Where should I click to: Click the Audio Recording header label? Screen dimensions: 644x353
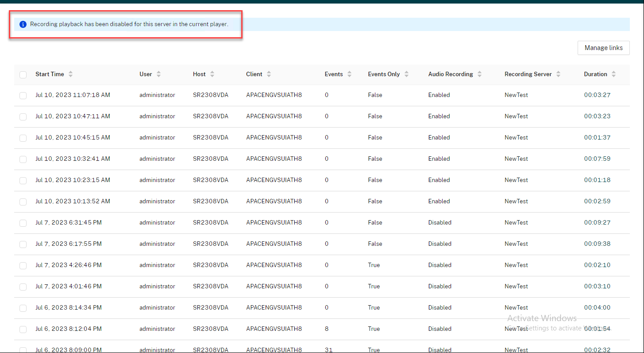click(450, 74)
